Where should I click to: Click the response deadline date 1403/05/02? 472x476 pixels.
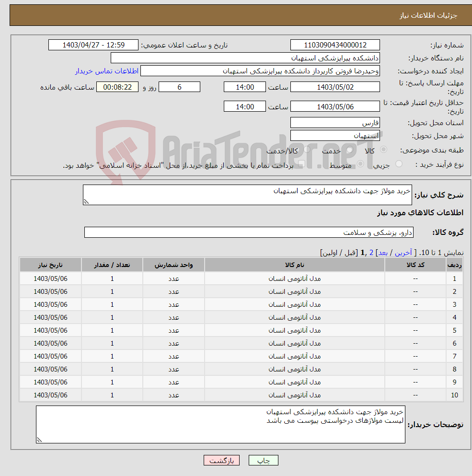point(335,87)
